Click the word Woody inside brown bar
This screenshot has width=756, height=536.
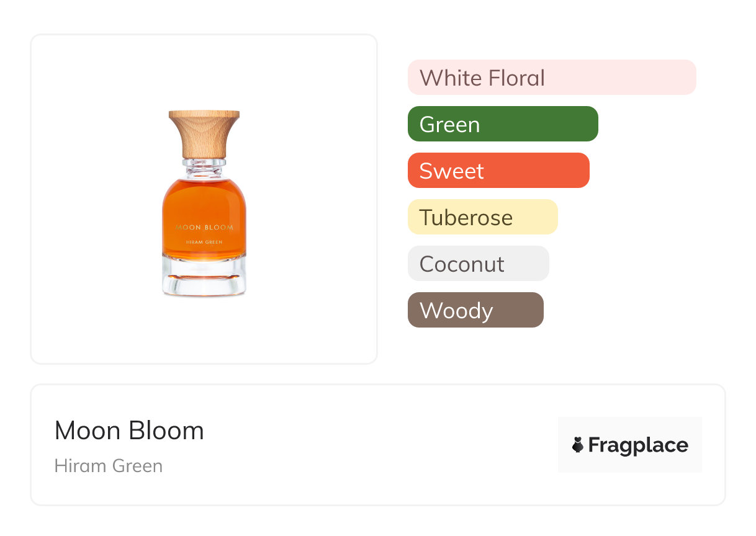coord(456,311)
